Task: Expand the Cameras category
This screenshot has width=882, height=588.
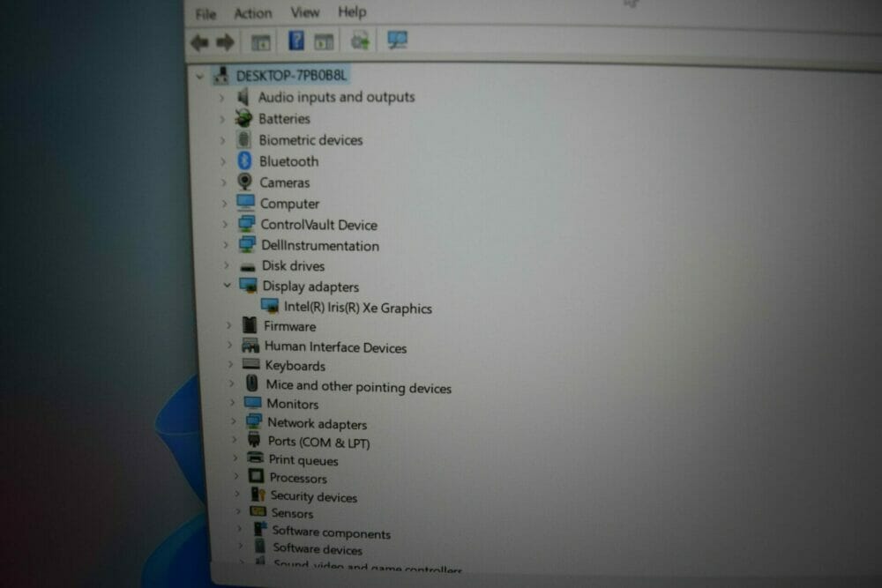Action: (x=224, y=182)
